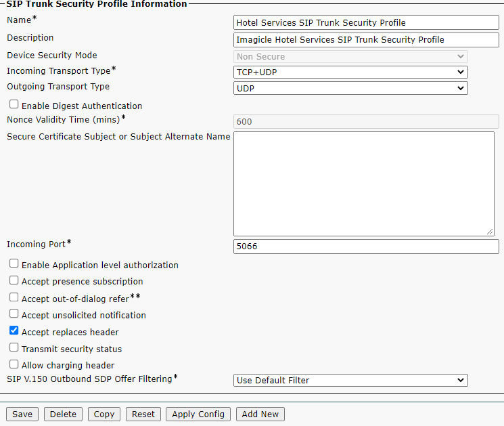Click into the Name text field

tap(366, 22)
